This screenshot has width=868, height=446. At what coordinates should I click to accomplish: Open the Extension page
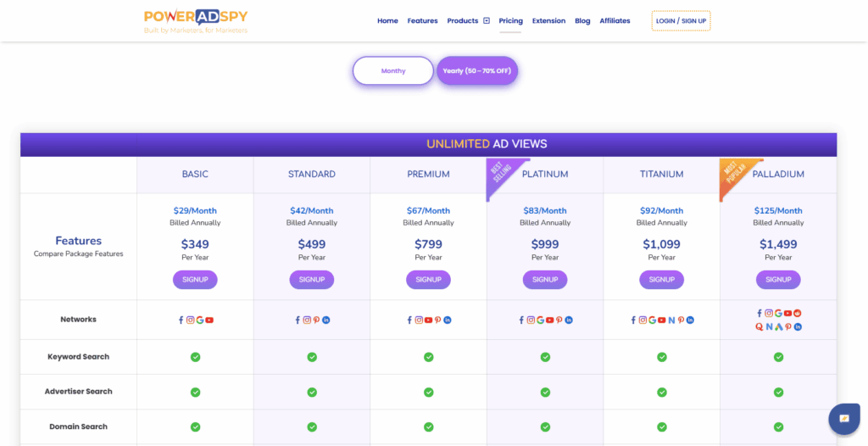pyautogui.click(x=548, y=21)
